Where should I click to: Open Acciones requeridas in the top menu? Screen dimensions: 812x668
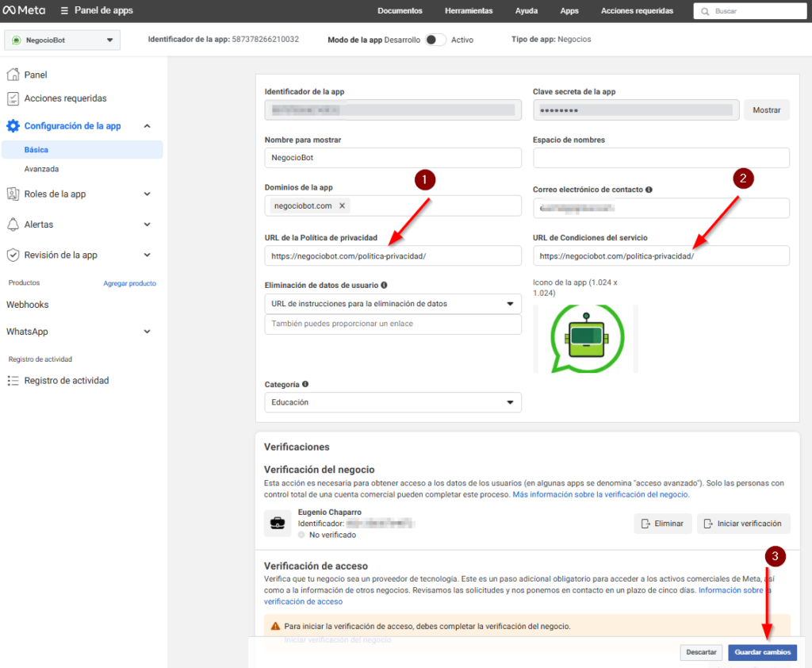[x=637, y=11]
